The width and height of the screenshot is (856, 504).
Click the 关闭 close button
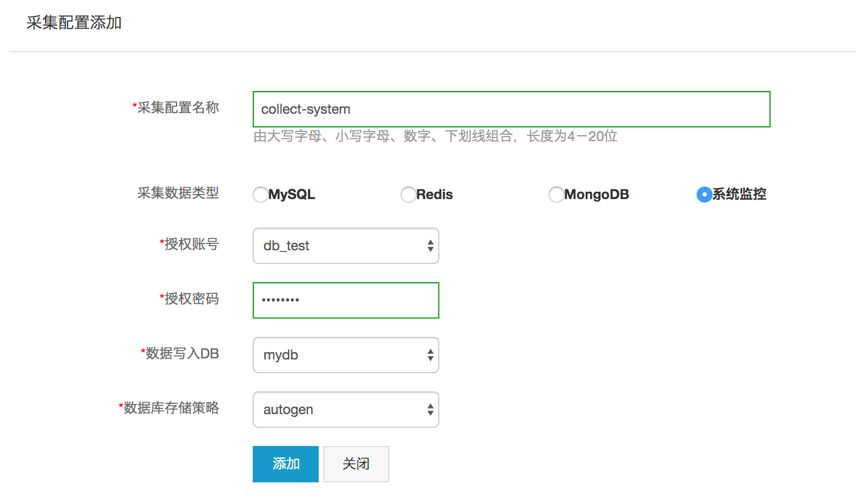click(x=356, y=464)
